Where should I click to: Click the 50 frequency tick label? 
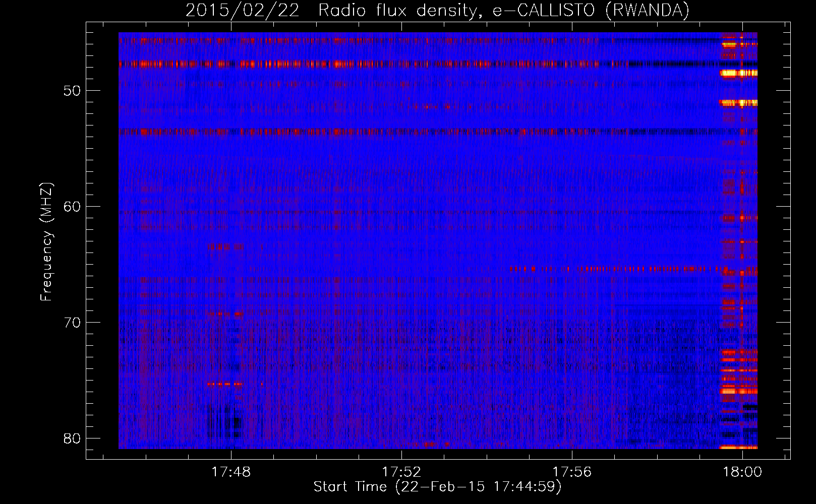pyautogui.click(x=73, y=91)
